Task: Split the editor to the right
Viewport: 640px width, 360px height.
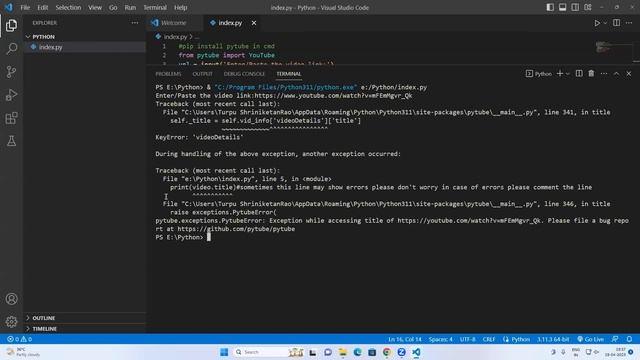Action: 616,23
